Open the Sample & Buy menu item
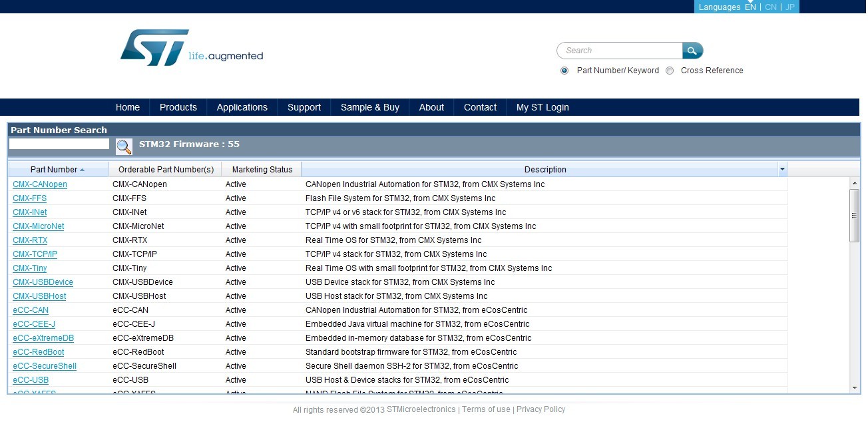The height and width of the screenshot is (428, 868). 370,107
